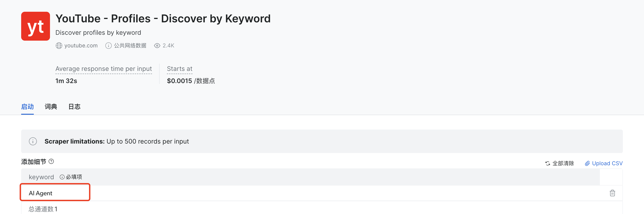Click the required-field info icon by keyword
644x214 pixels.
(62, 177)
